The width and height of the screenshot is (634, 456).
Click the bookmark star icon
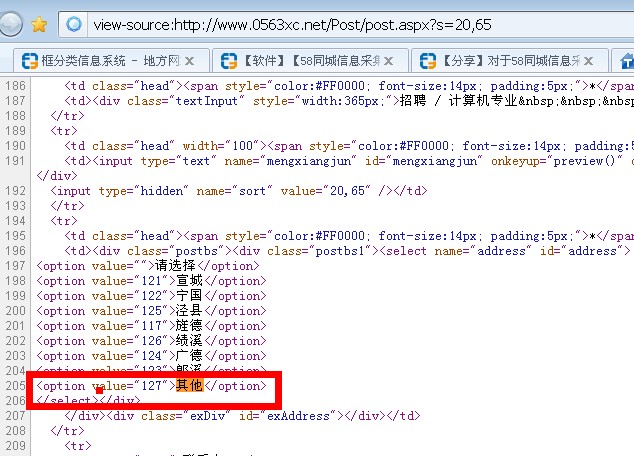coord(38,23)
